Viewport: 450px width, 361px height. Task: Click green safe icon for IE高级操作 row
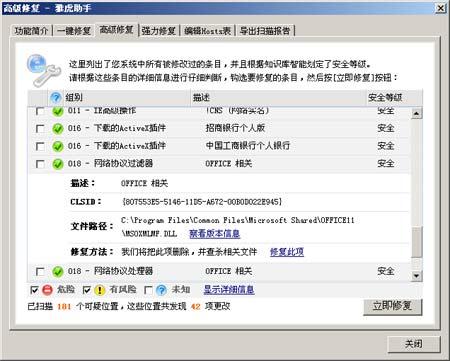tap(58, 111)
